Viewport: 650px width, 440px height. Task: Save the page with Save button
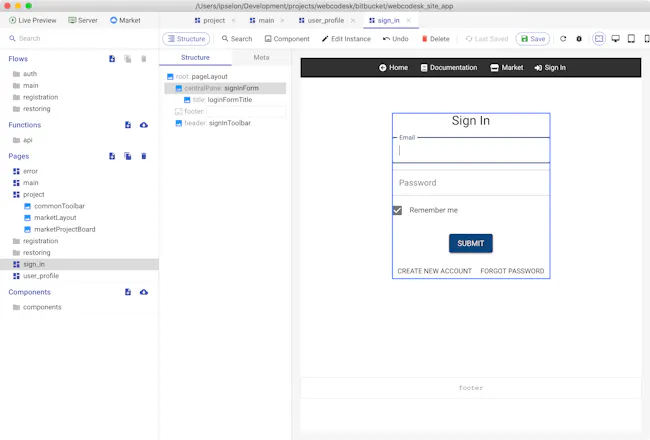click(x=533, y=39)
